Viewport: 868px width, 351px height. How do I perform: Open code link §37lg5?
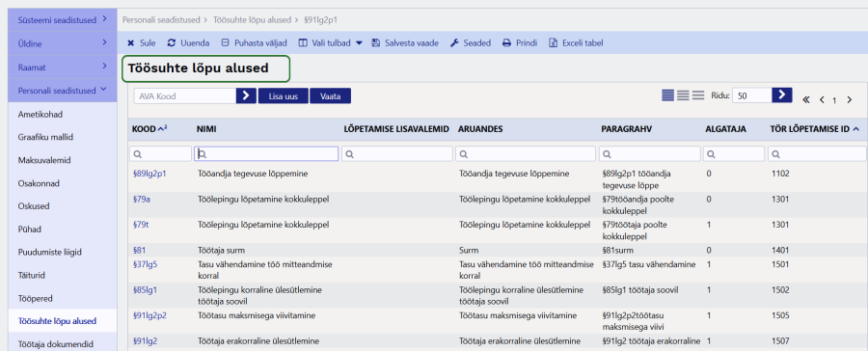coord(145,264)
